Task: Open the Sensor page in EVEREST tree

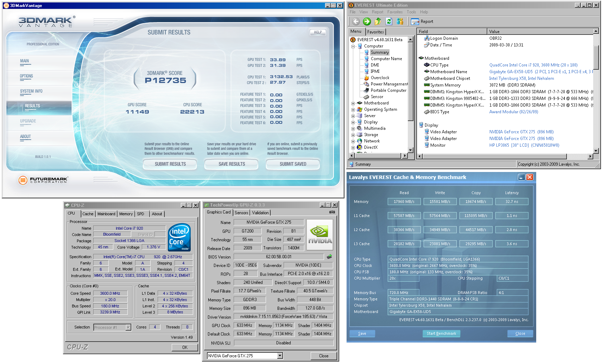Action: click(x=377, y=97)
